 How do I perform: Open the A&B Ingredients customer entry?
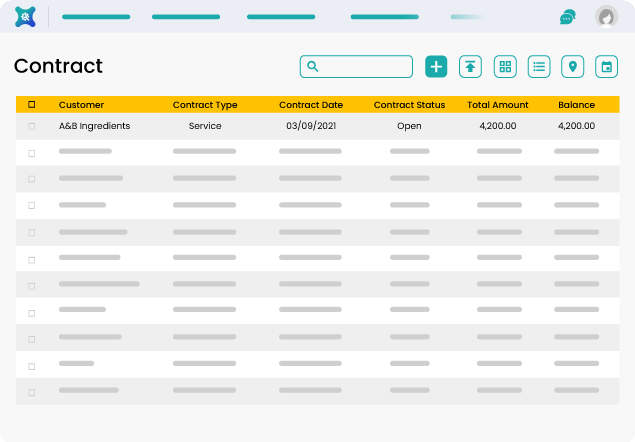tap(94, 126)
